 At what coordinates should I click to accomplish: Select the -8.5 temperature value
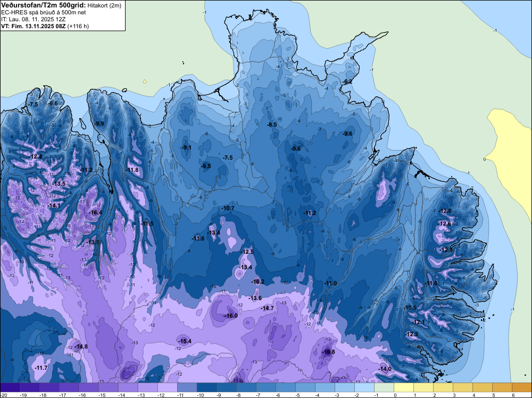point(272,125)
